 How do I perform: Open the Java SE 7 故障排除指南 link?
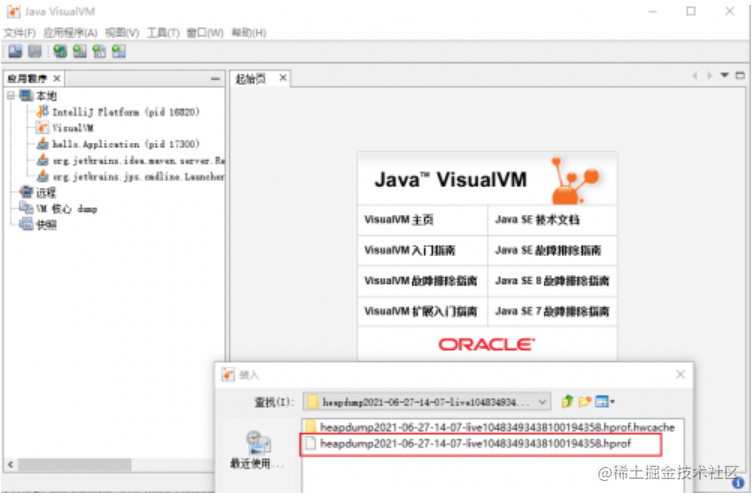click(x=552, y=312)
